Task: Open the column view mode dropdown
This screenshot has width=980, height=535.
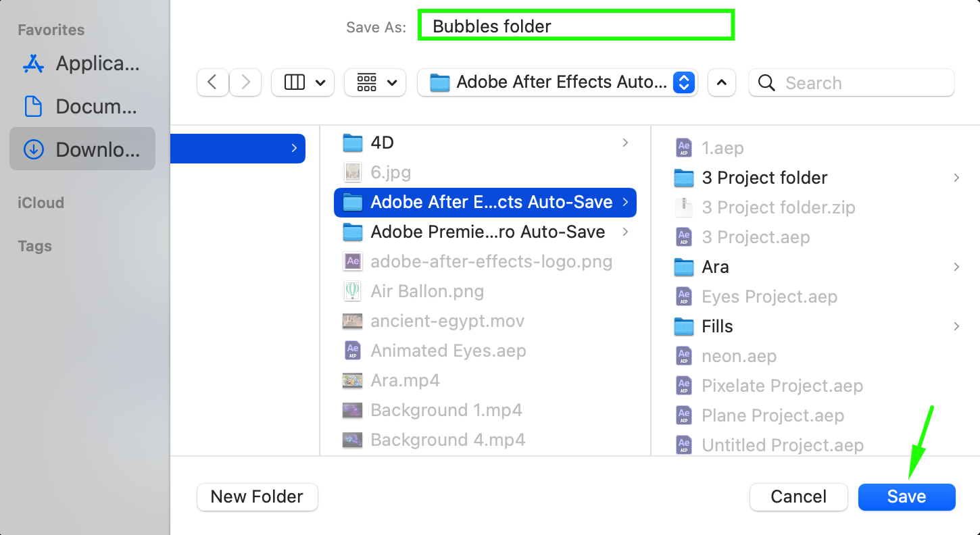Action: [303, 82]
